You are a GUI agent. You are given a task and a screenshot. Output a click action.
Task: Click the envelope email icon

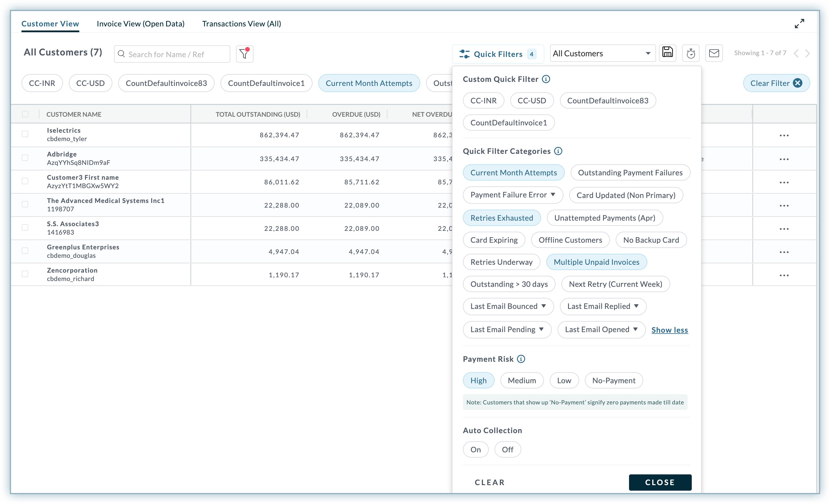pos(714,53)
